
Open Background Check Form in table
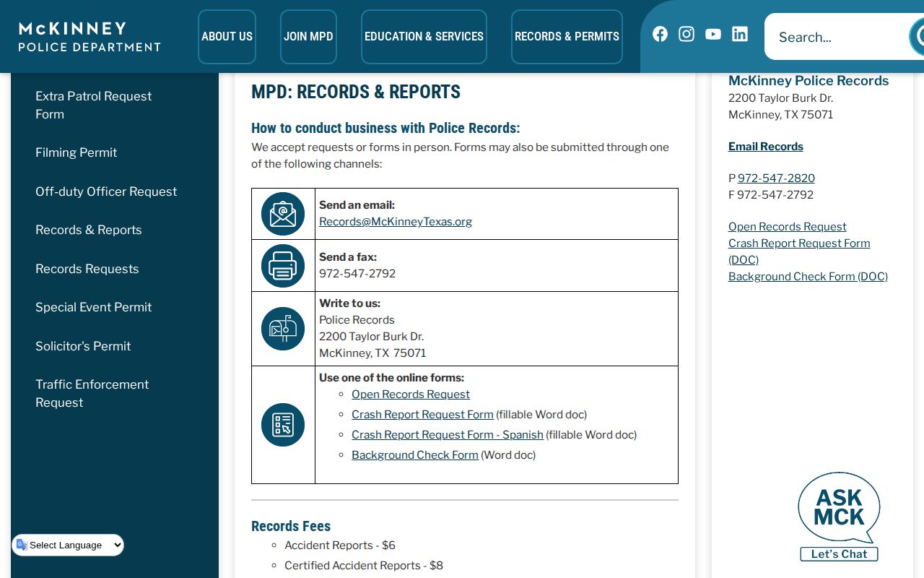click(x=415, y=455)
